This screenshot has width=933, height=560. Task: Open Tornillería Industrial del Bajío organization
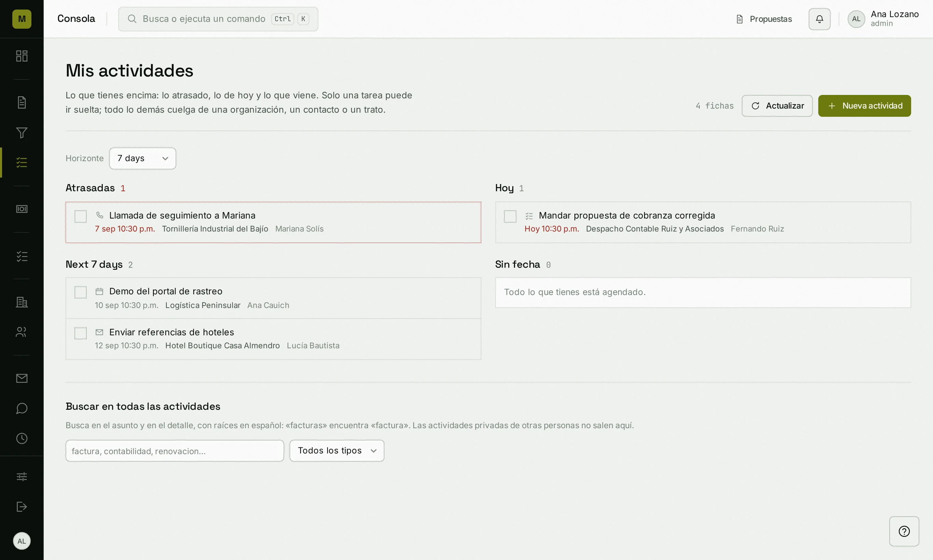tap(215, 229)
